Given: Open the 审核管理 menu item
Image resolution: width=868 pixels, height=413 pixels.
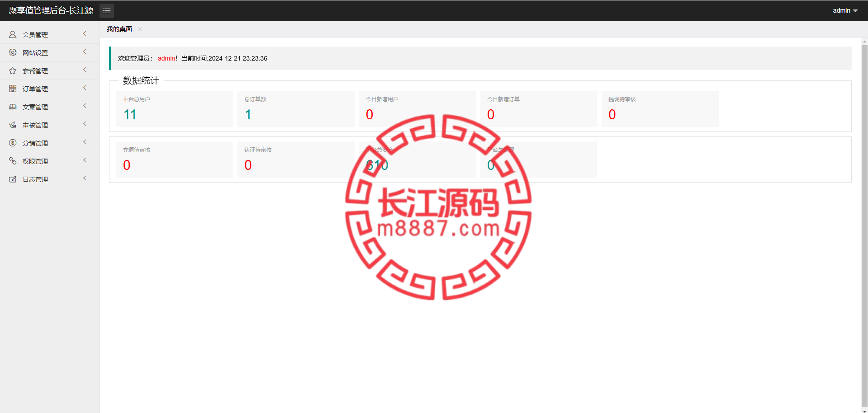Looking at the screenshot, I should pos(50,125).
